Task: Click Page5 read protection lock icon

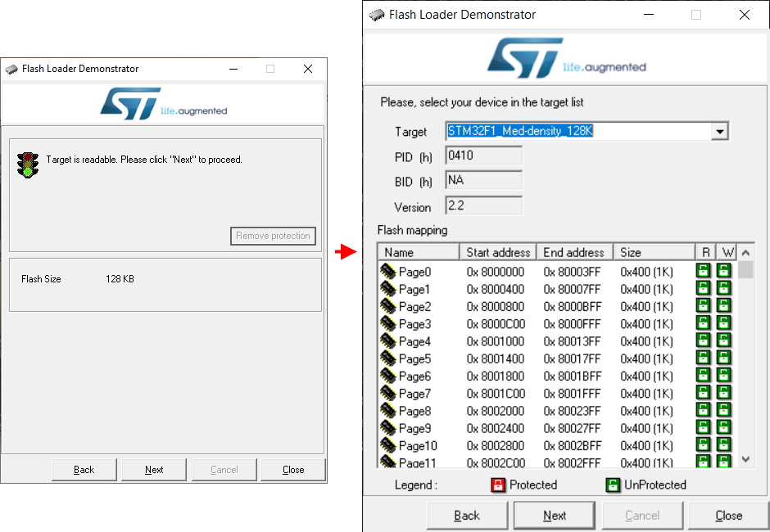Action: click(703, 358)
